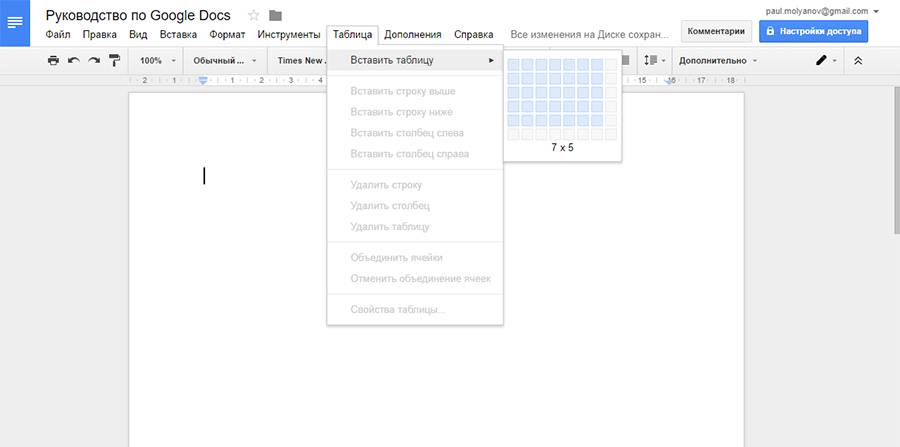Click the first top-left cell of table grid
This screenshot has width=900, height=447.
point(514,64)
